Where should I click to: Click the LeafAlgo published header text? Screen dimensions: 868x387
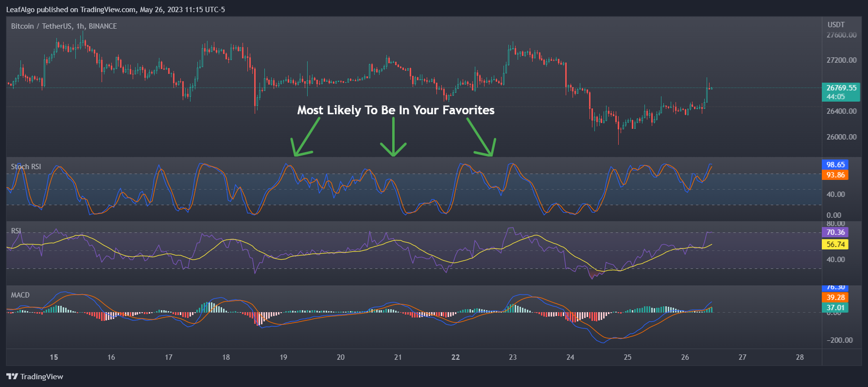[116, 10]
